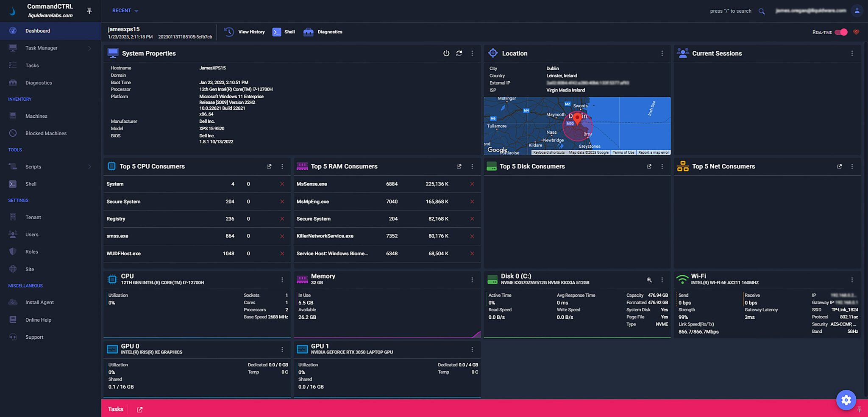Open the RECENT dropdown
868x417 pixels.
(124, 11)
